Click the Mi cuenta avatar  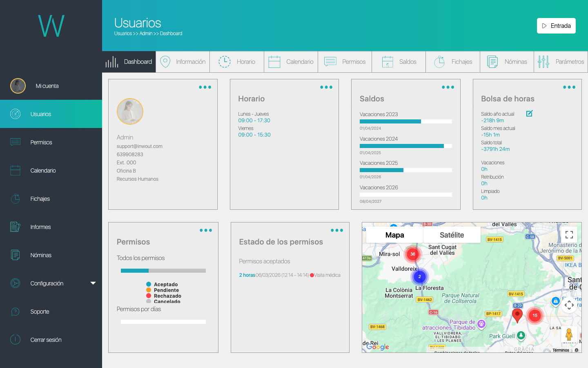pos(18,86)
